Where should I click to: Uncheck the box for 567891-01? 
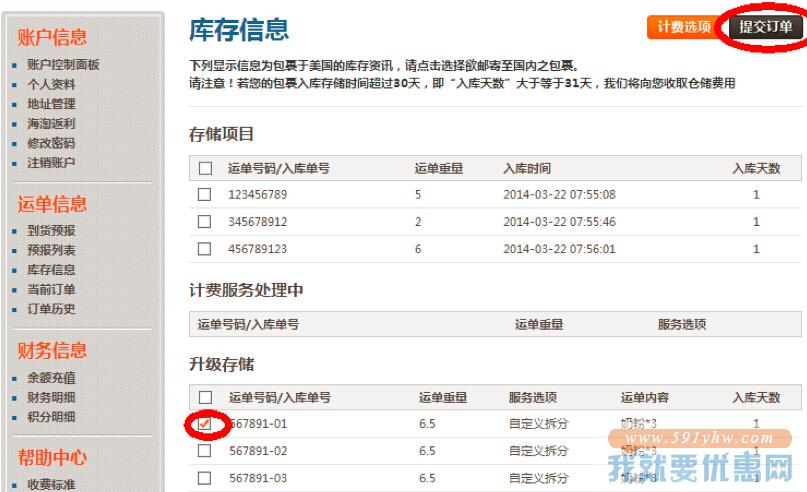(204, 424)
